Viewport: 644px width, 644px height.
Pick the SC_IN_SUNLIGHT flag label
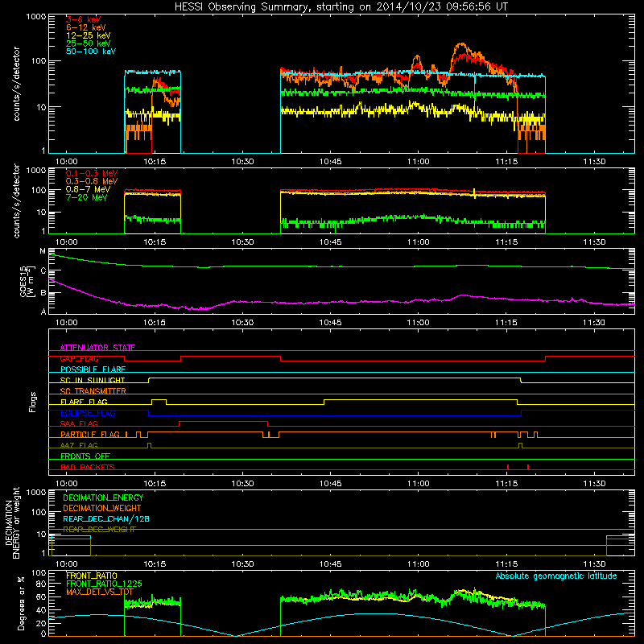93,380
